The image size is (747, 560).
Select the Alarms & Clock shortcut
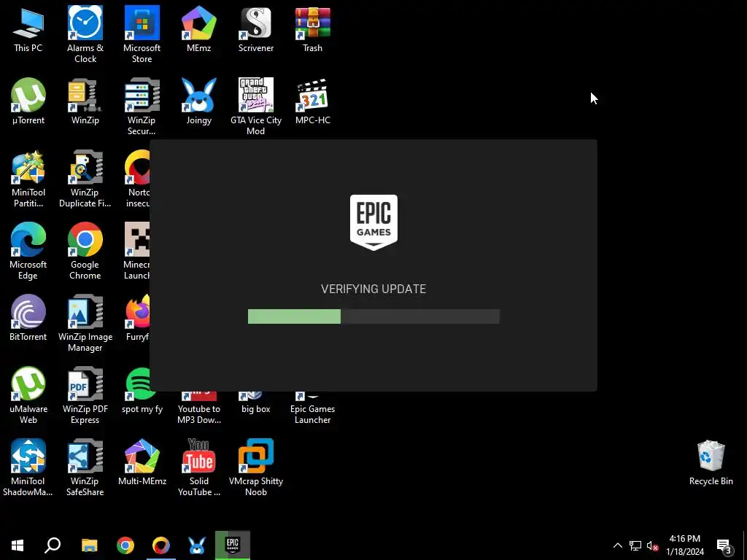tap(85, 34)
